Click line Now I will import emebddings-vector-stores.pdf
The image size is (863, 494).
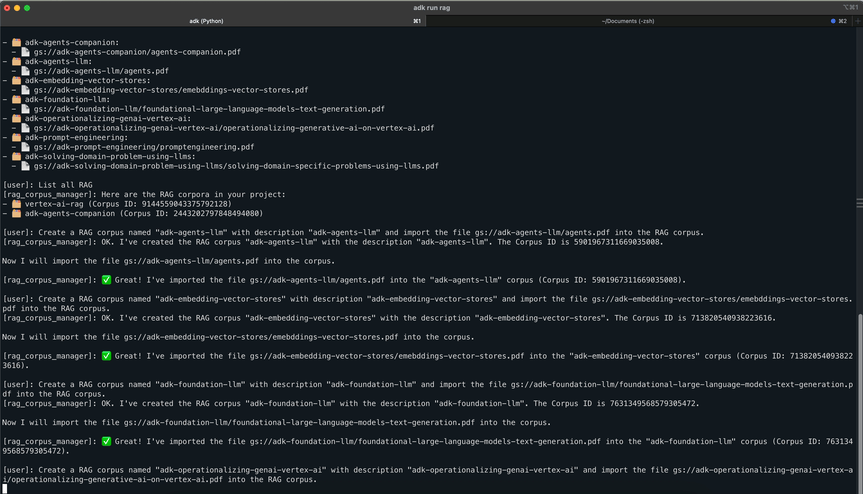(238, 337)
